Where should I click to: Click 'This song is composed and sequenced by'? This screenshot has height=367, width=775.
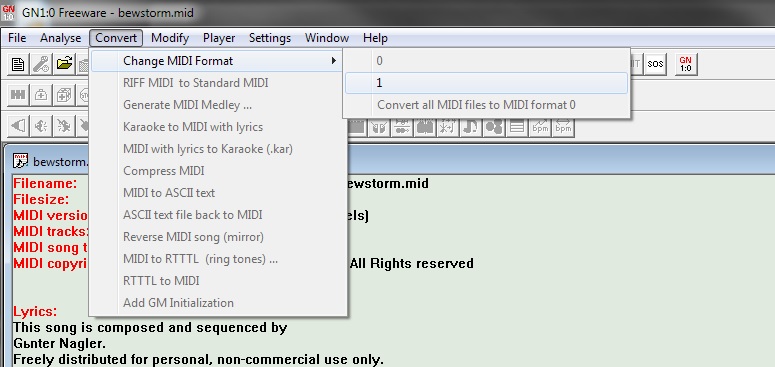[x=150, y=327]
